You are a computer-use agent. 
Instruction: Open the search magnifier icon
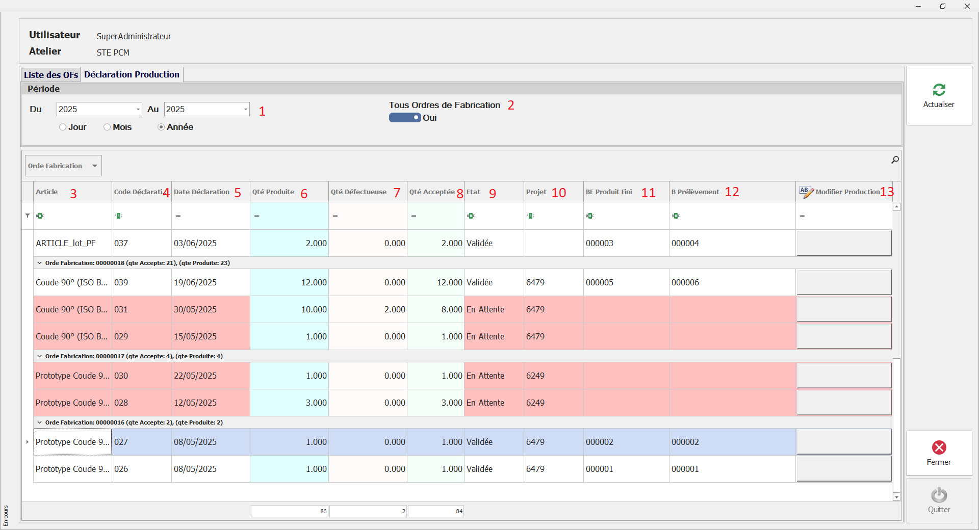[895, 160]
